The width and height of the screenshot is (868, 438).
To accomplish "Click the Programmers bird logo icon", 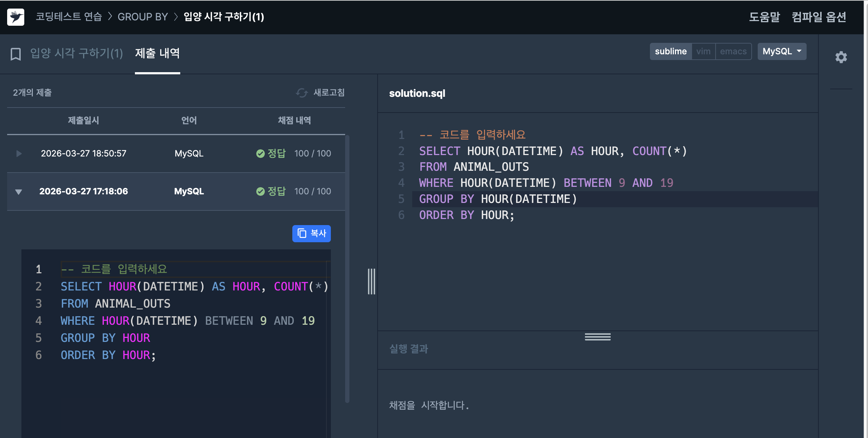I will 16,17.
